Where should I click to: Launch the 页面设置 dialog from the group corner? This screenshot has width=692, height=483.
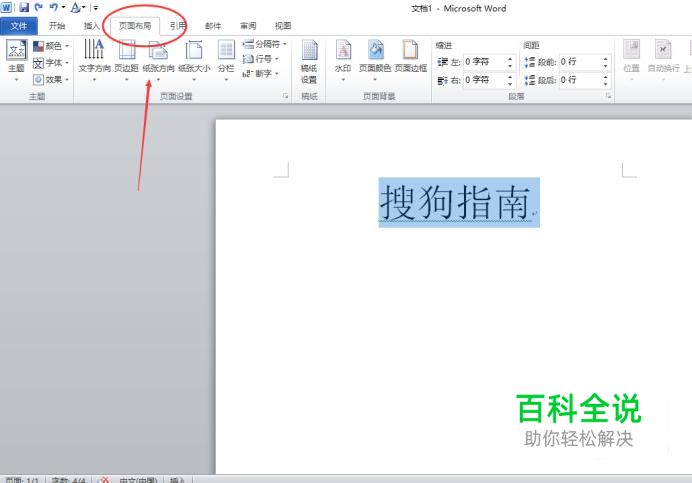pyautogui.click(x=286, y=96)
